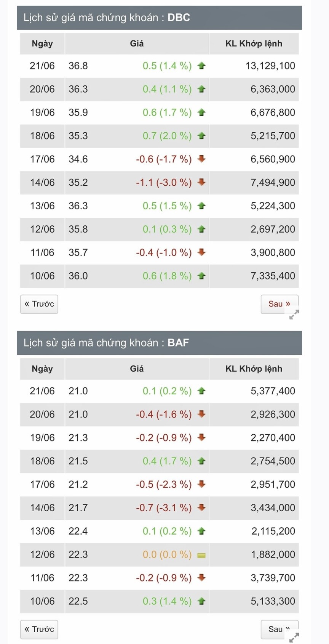The height and width of the screenshot is (644, 329).
Task: Click red down arrow on DBC 14/06 row
Action: (201, 182)
